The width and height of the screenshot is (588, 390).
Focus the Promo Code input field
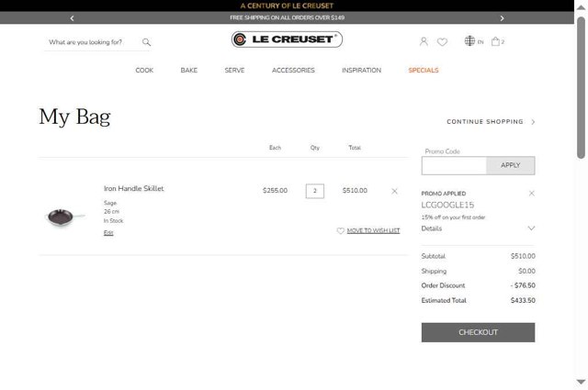click(454, 165)
